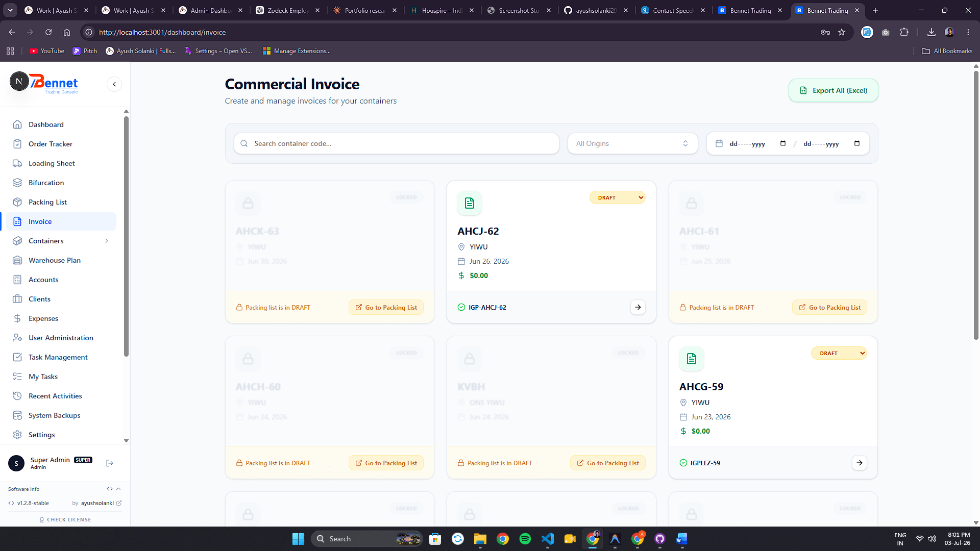Switch to the Contact Speed browser tab

(673, 10)
